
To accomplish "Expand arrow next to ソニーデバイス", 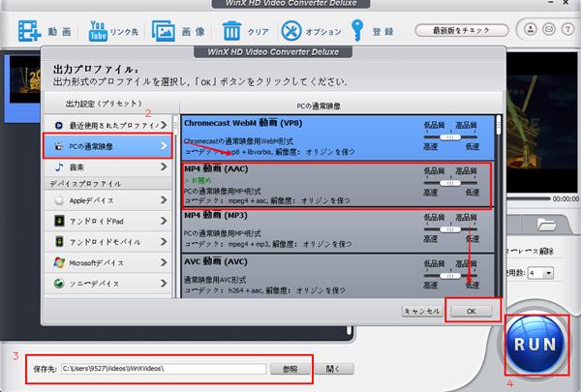I will click(164, 283).
